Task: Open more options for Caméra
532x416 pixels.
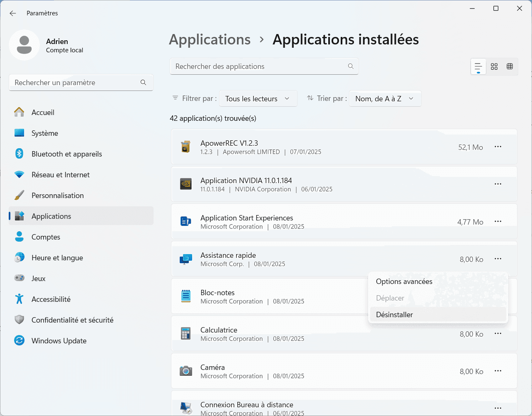Action: [x=498, y=371]
